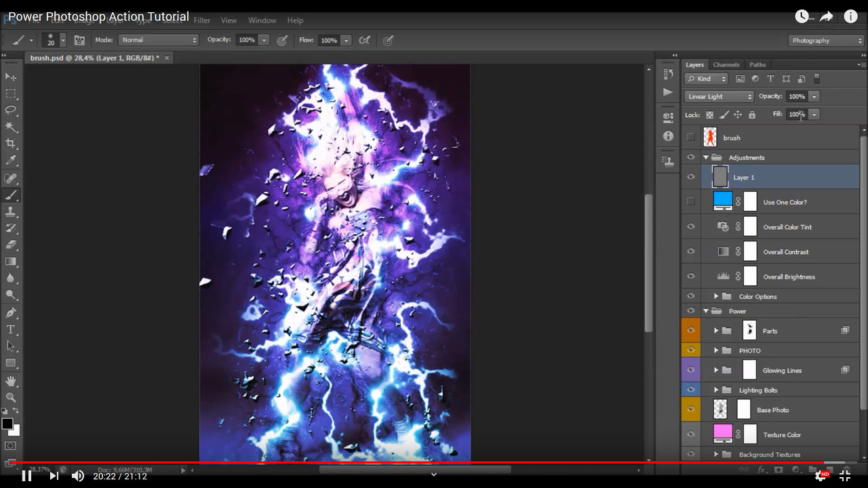Click the filter by type icon for text layers
The height and width of the screenshot is (488, 868).
770,78
